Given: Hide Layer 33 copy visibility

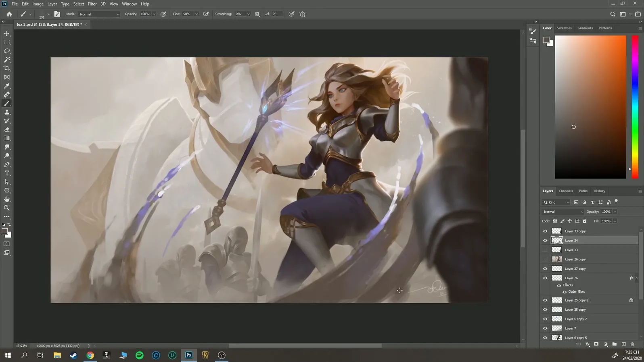Looking at the screenshot, I should 545,231.
